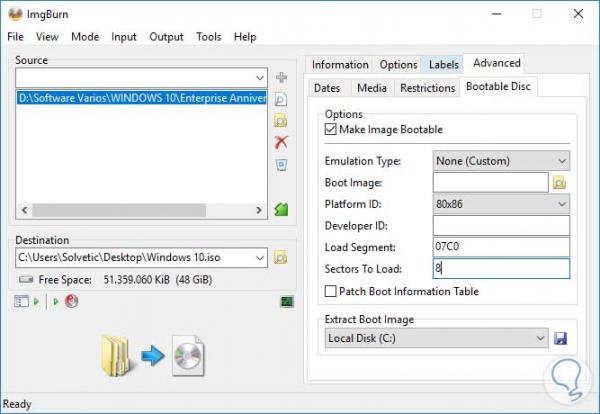This screenshot has width=600, height=414.
Task: Open the Tools menu
Action: click(x=209, y=37)
